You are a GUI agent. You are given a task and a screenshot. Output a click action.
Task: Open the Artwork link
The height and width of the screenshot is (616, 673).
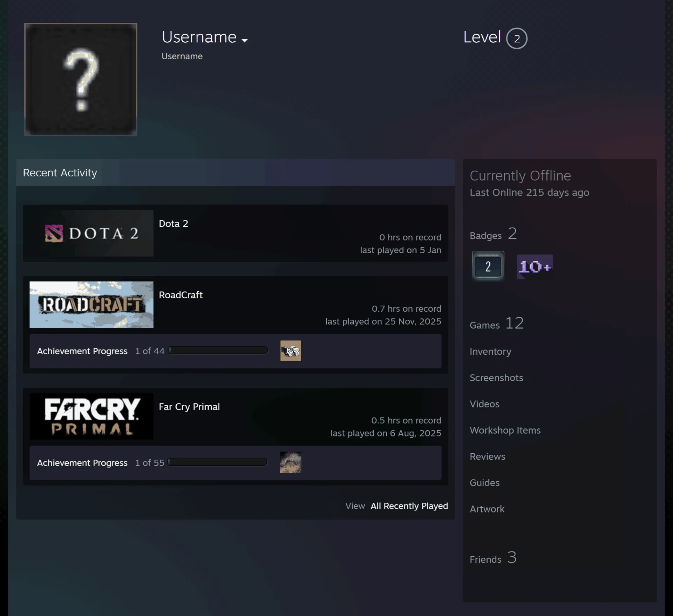(x=487, y=509)
